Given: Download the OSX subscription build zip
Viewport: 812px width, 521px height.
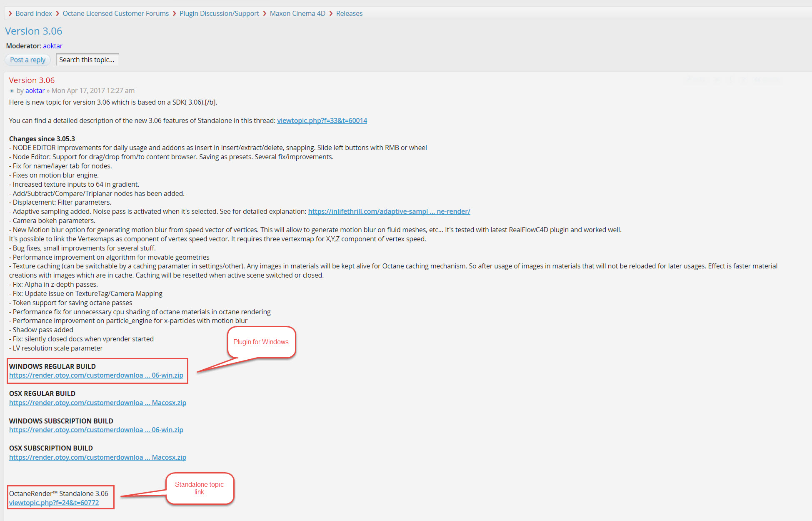Looking at the screenshot, I should click(x=97, y=457).
